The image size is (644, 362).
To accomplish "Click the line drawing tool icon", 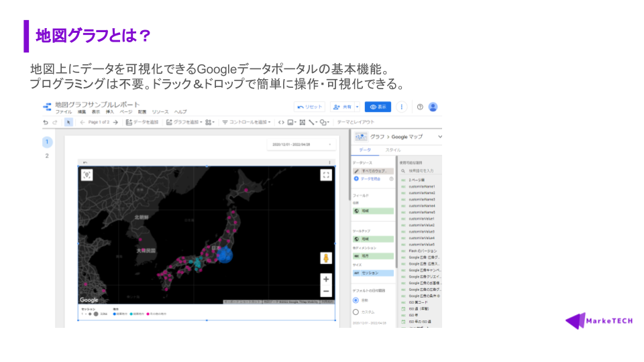I will click(x=313, y=122).
